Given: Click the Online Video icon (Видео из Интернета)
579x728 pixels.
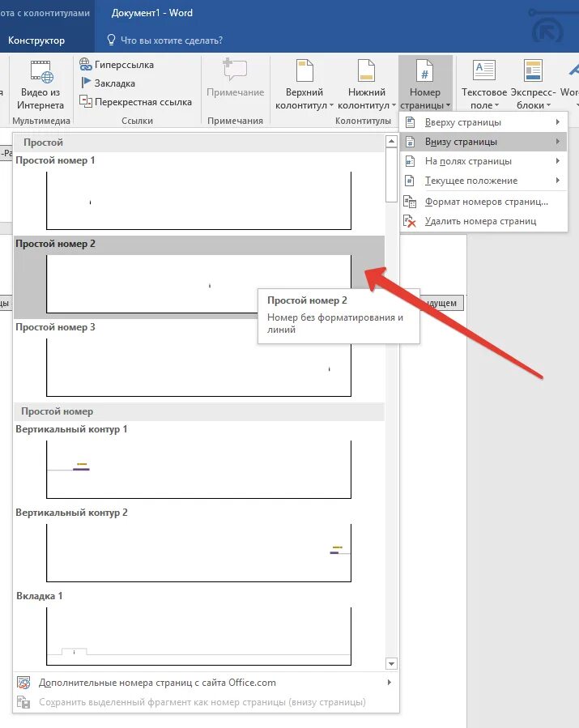Looking at the screenshot, I should (42, 71).
